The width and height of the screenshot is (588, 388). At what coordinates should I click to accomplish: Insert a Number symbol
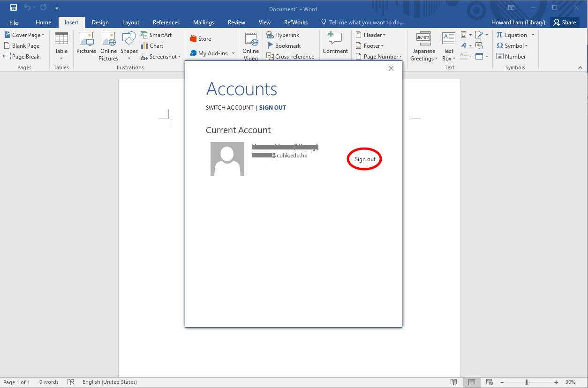(511, 57)
